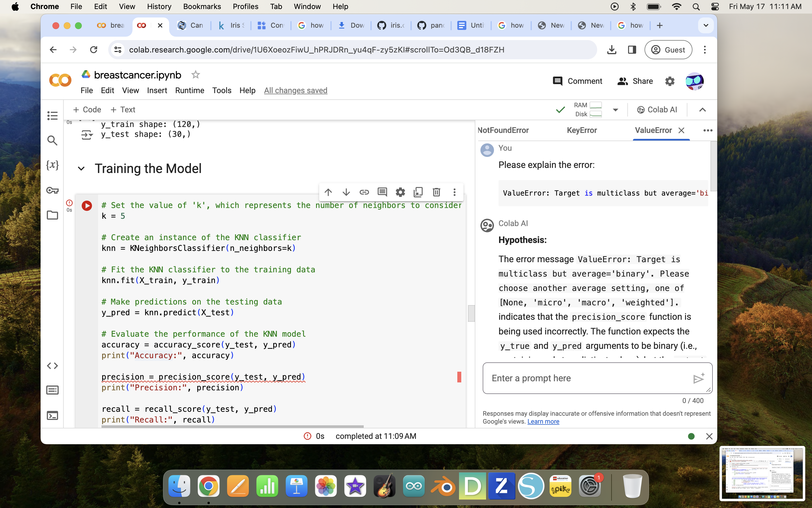Image resolution: width=812 pixels, height=508 pixels.
Task: Toggle Chrome side panel
Action: pyautogui.click(x=632, y=50)
